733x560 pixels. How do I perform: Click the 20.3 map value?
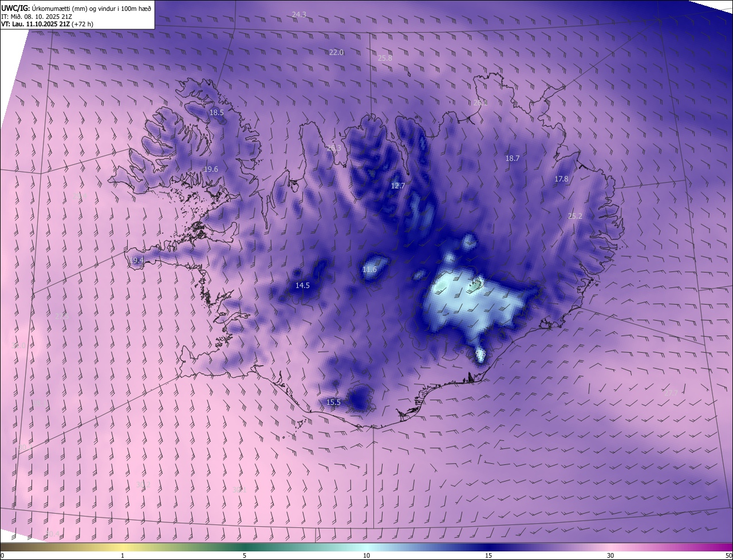333,148
